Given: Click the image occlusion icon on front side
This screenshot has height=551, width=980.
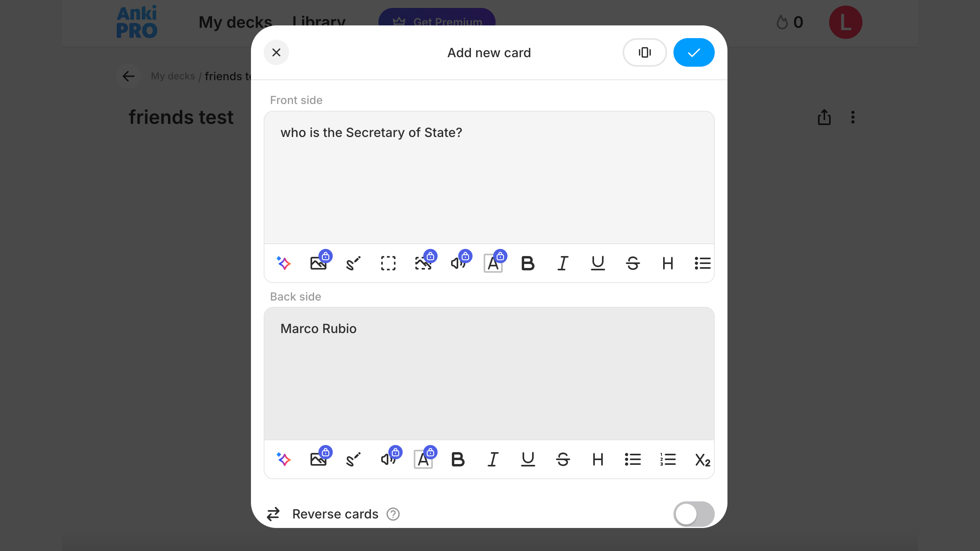Looking at the screenshot, I should (423, 263).
